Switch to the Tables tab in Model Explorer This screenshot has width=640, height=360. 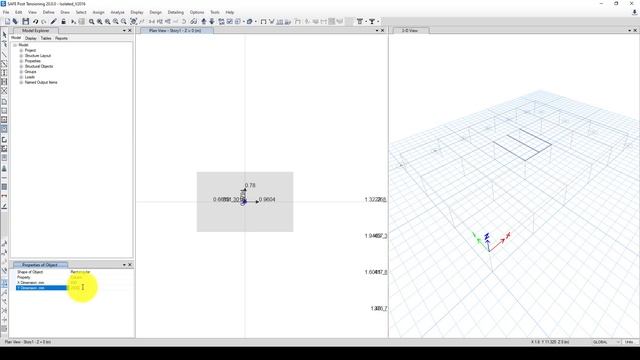(46, 38)
